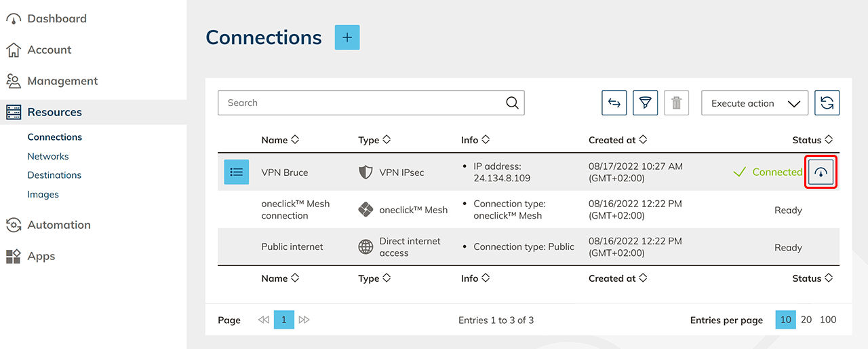The image size is (868, 349).
Task: Sort by Created at column header
Action: coord(617,140)
